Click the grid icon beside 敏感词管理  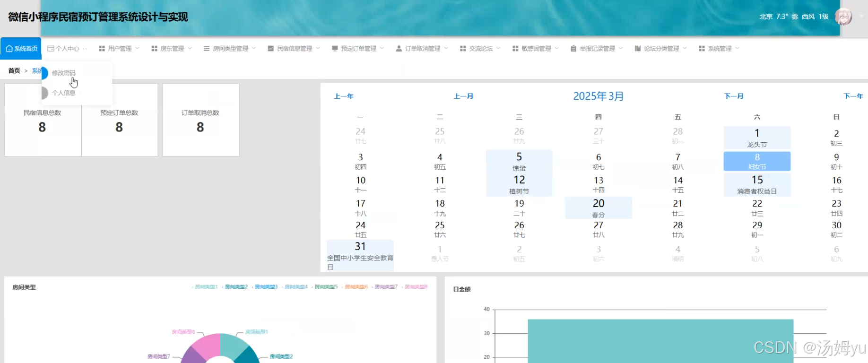click(x=515, y=49)
